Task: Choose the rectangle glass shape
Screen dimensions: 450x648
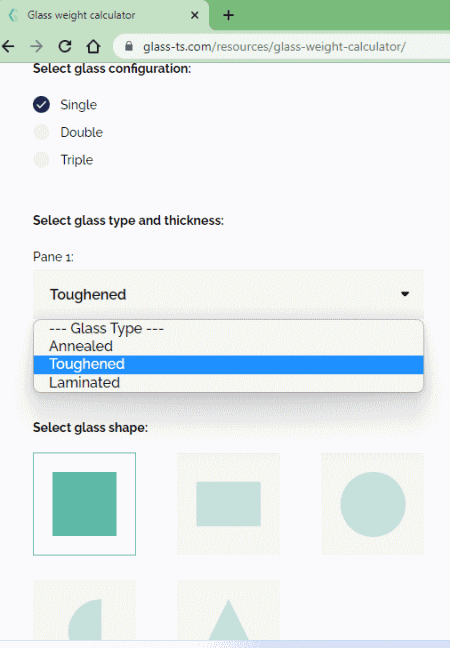Action: (x=229, y=504)
